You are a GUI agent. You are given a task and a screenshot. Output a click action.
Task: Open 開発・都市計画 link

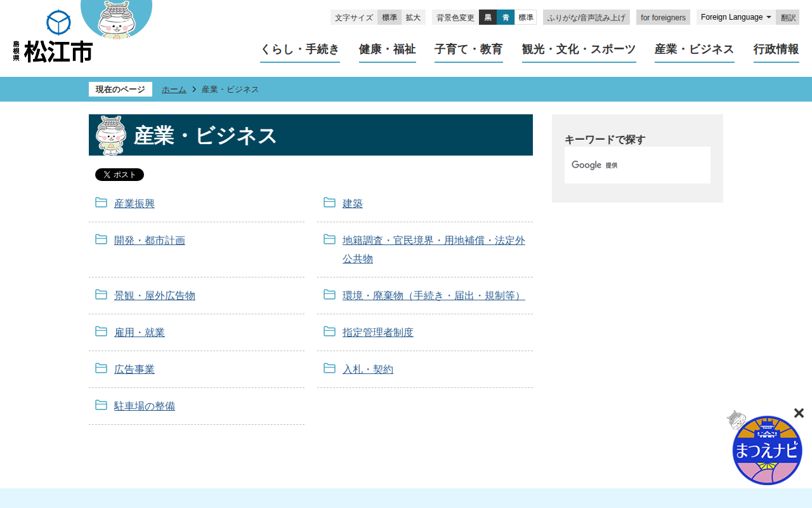click(150, 241)
